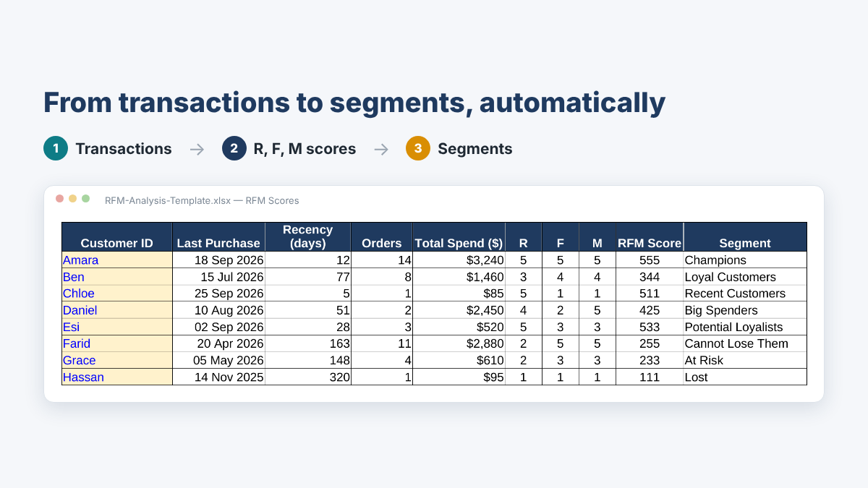Select the "$2,880" spend cell
The image size is (868, 488).
tap(459, 343)
